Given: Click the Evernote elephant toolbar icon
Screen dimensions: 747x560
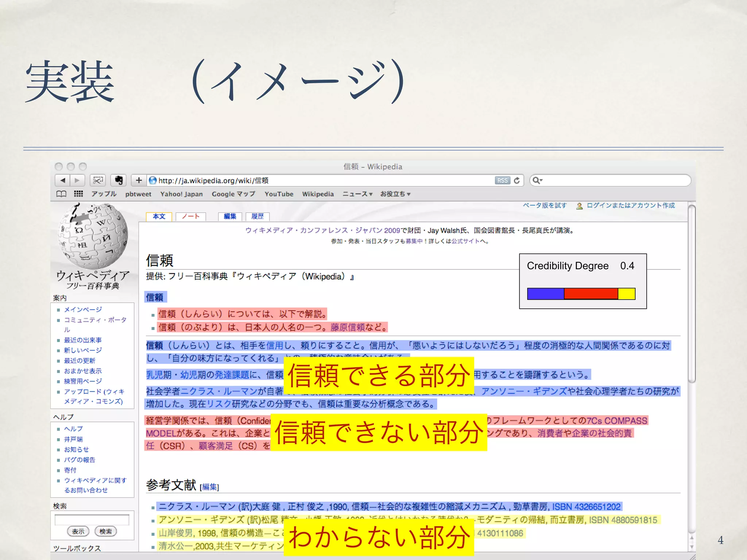Looking at the screenshot, I should click(118, 180).
